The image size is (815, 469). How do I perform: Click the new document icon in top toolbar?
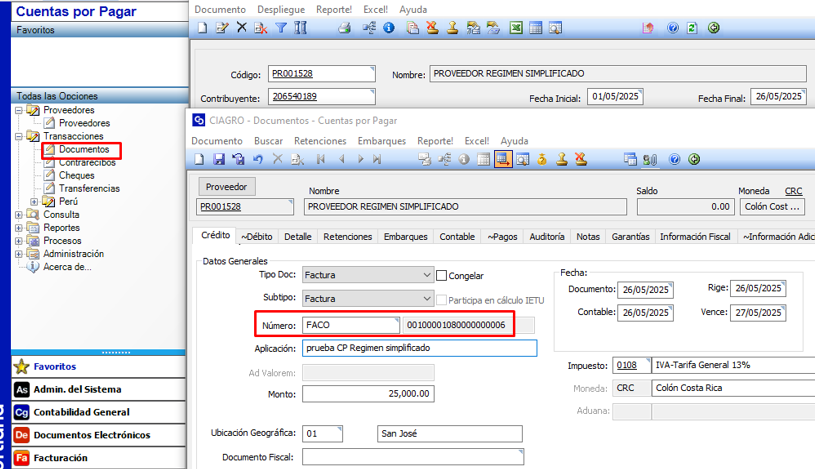pyautogui.click(x=202, y=28)
